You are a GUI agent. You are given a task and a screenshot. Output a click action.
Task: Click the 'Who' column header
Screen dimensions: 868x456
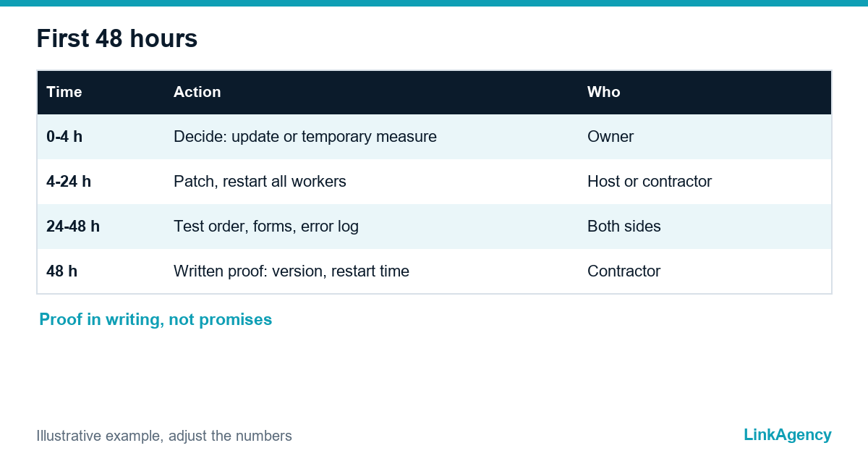coord(604,92)
